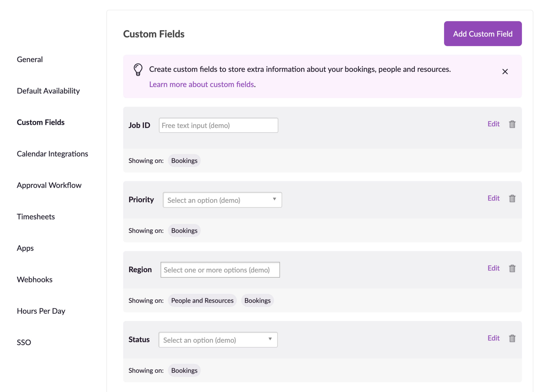
Task: Edit the Status field
Action: click(493, 338)
